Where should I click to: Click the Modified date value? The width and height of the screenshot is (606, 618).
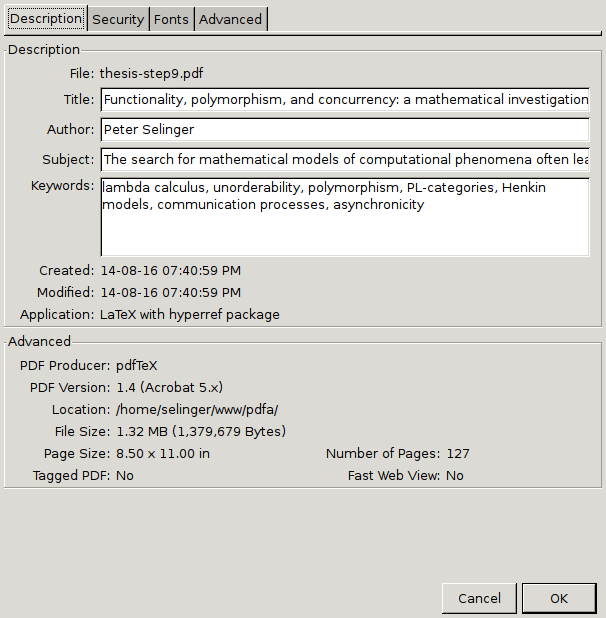point(170,293)
